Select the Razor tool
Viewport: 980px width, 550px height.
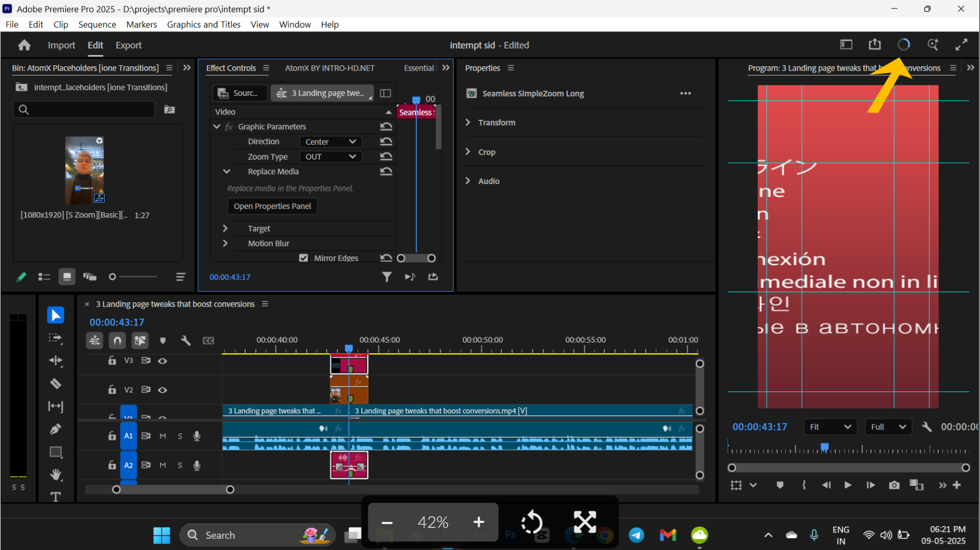55,383
